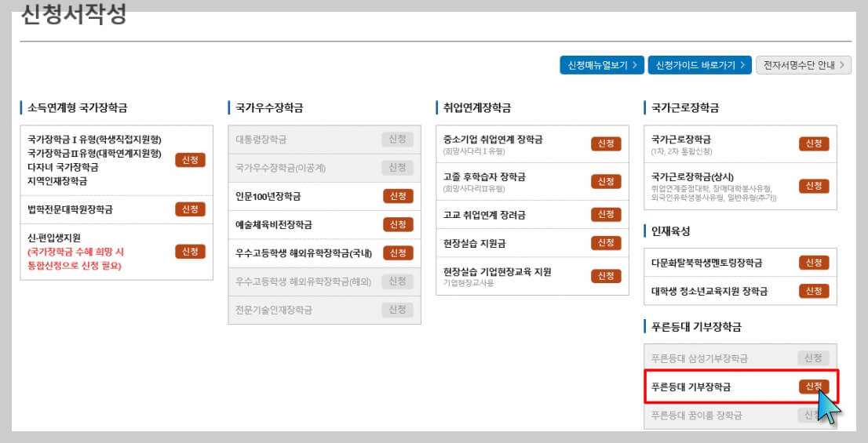Image resolution: width=868 pixels, height=443 pixels.
Task: Click 신청 for 현장실습 기업현장교육 지원
Action: [x=606, y=276]
